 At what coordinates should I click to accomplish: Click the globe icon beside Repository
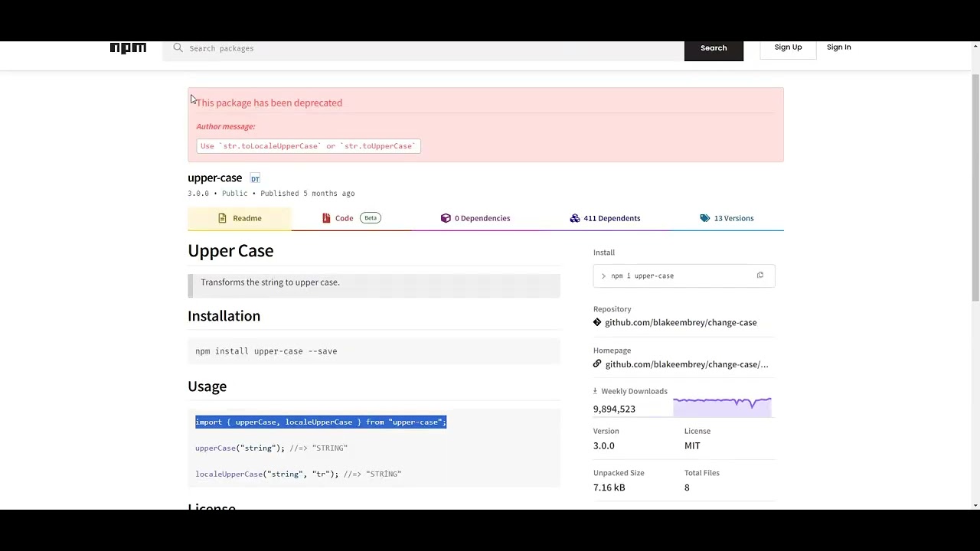pyautogui.click(x=597, y=321)
